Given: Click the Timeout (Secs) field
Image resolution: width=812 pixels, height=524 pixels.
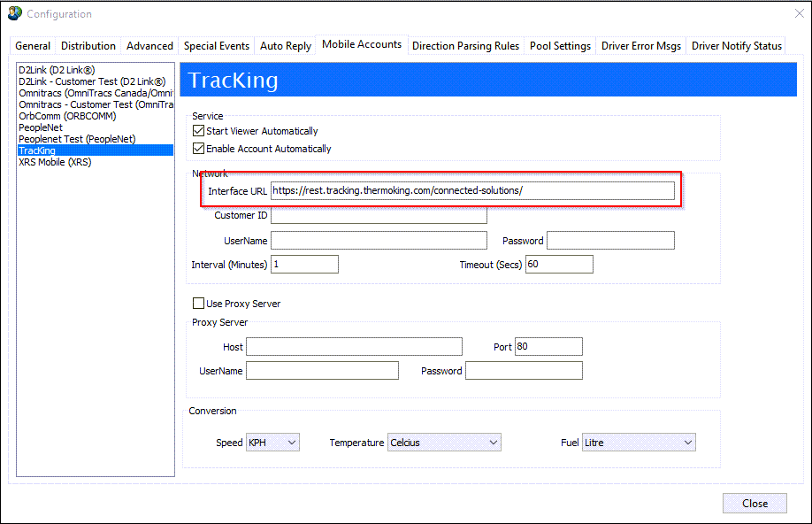Looking at the screenshot, I should point(559,265).
